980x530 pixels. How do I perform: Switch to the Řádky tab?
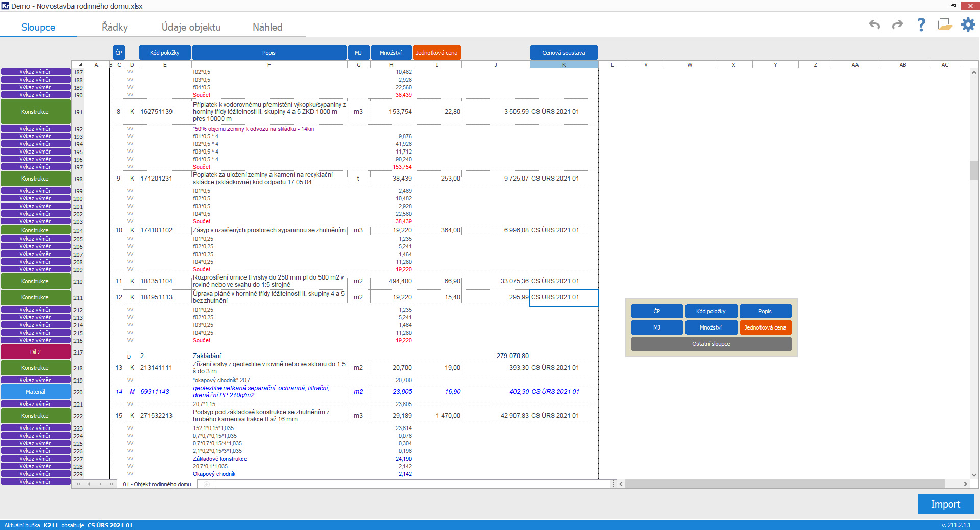[114, 27]
